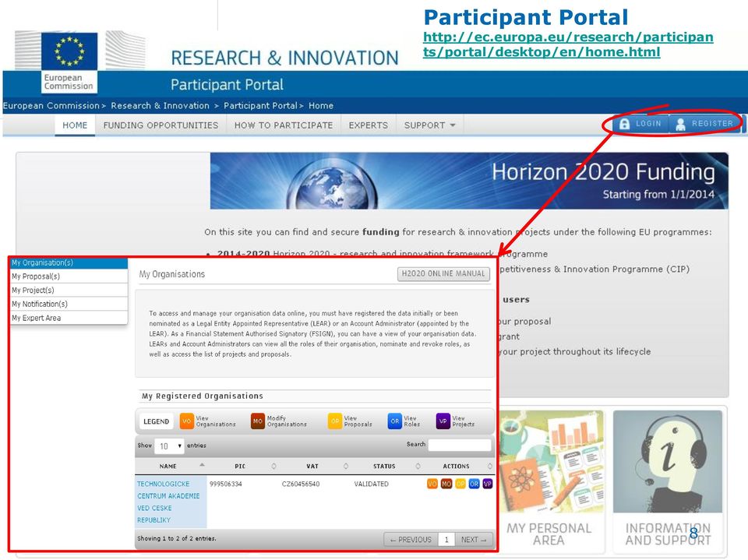Click the sort arrows next to PIC column
The image size is (748, 560).
pyautogui.click(x=273, y=466)
